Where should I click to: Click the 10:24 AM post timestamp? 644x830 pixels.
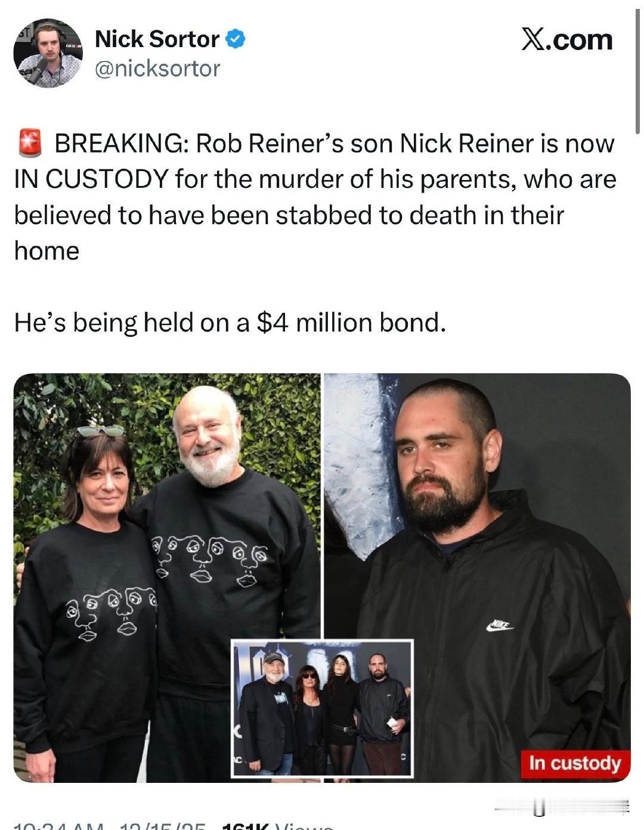58,826
